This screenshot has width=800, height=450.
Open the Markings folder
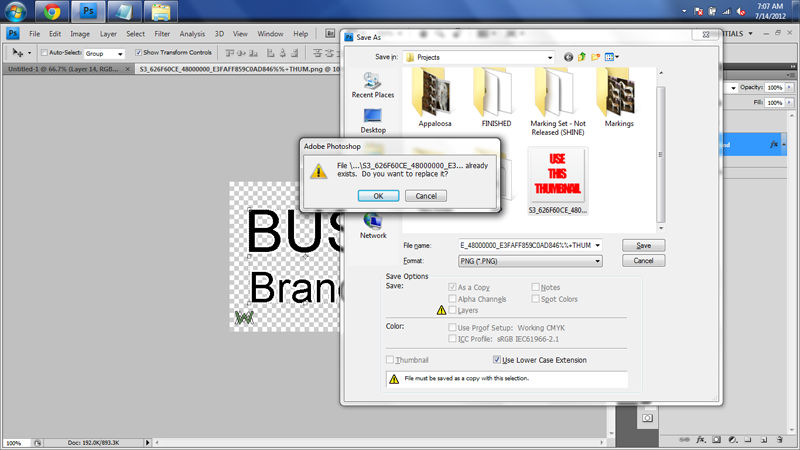point(619,98)
